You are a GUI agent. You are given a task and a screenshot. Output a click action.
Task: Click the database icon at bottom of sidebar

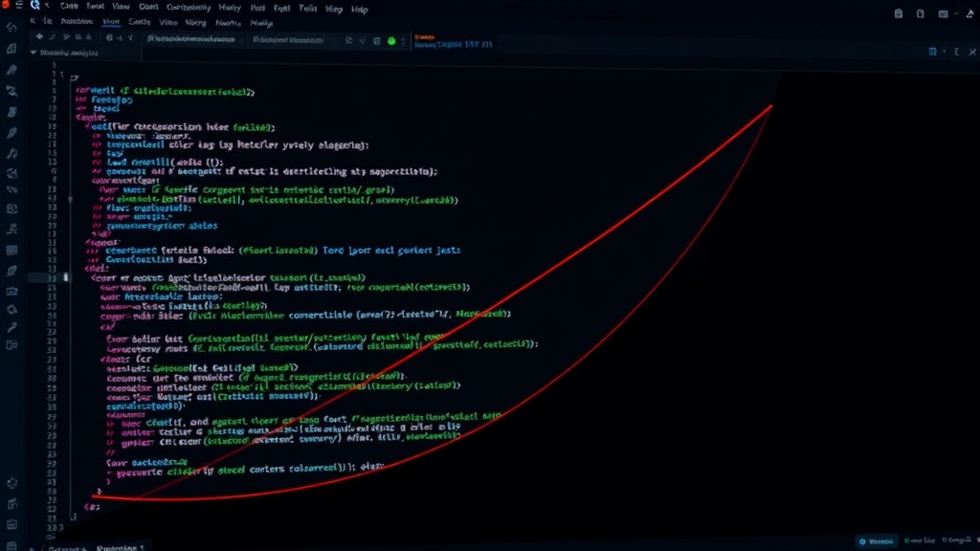11,546
